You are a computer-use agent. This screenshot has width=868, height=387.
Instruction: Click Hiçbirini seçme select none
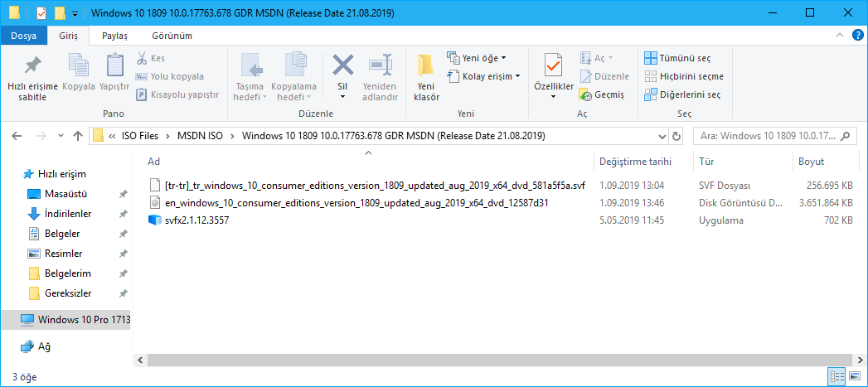click(684, 76)
